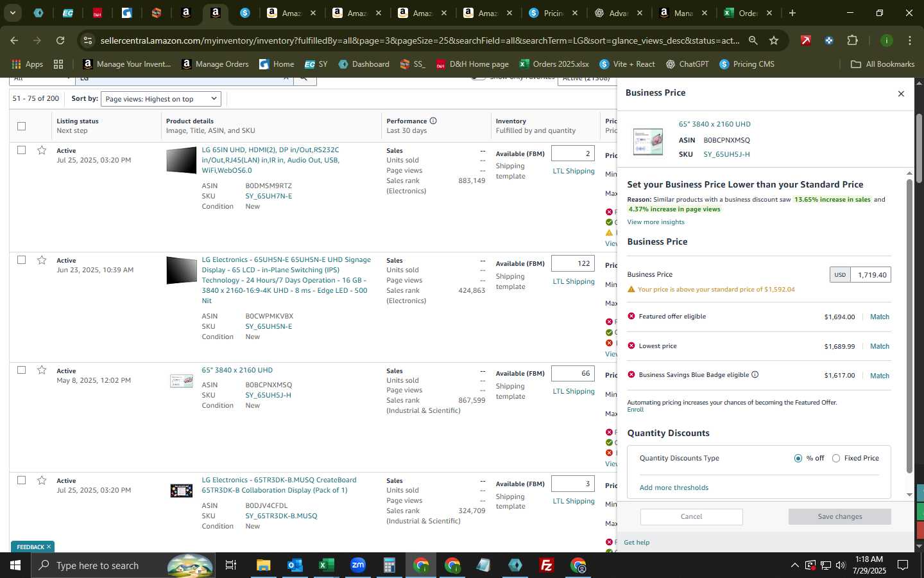
Task: Check the SY_65UH5J-H listing checkbox
Action: coord(22,370)
